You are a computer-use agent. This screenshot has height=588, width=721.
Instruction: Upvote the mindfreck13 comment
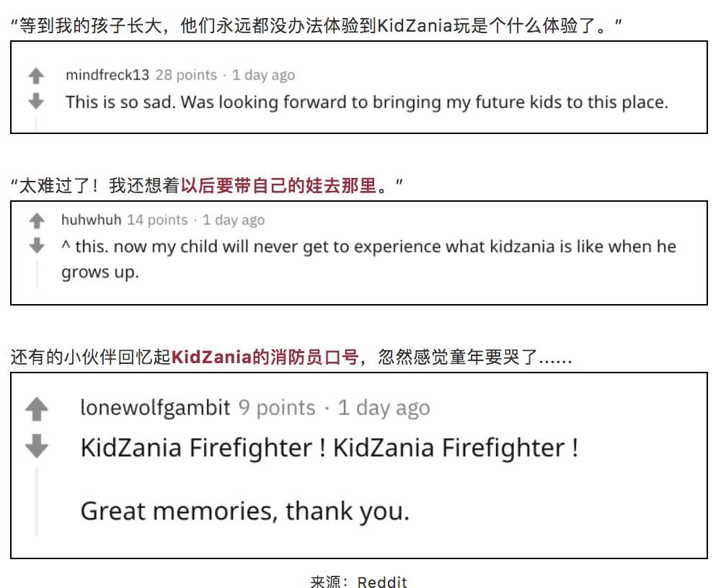click(36, 76)
